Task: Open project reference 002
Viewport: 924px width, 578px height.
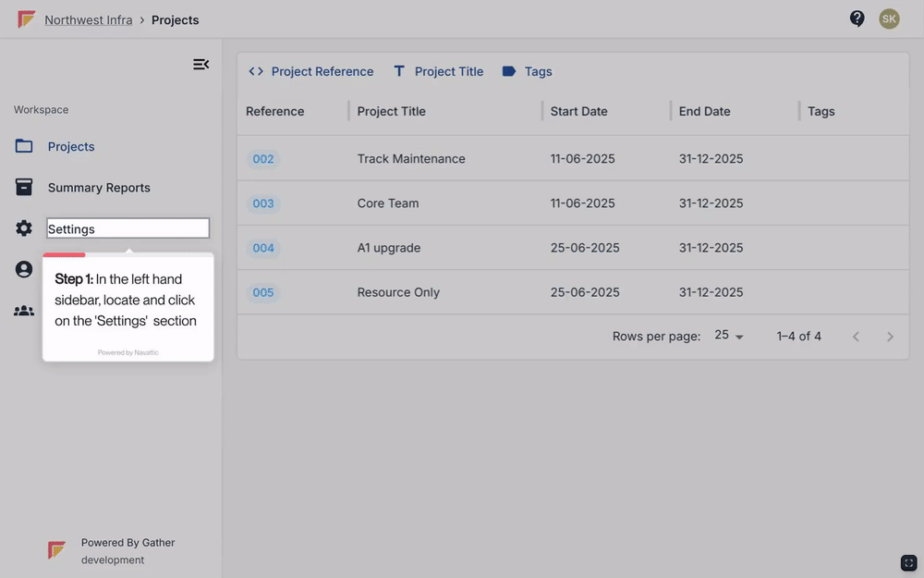Action: [263, 159]
